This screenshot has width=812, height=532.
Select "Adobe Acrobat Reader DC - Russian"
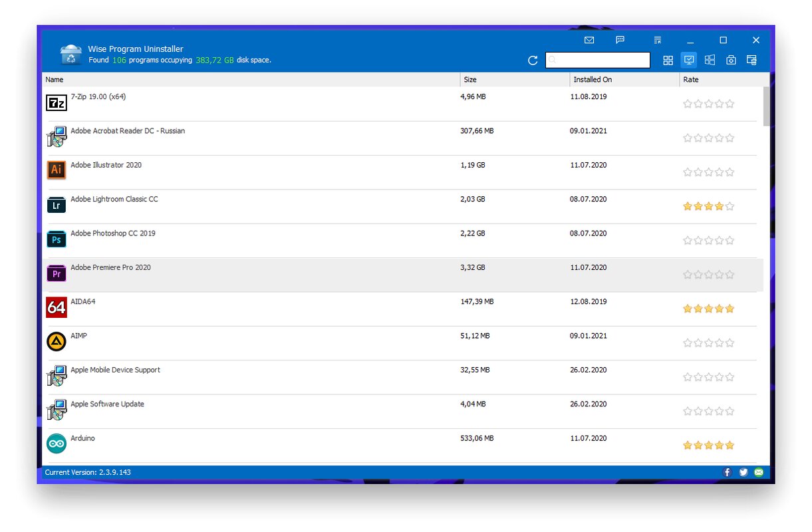coord(128,131)
